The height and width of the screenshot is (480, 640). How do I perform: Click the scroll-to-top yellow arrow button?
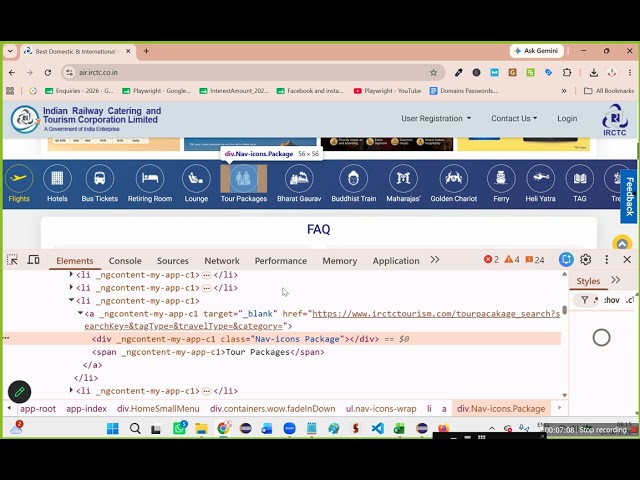coord(622,243)
